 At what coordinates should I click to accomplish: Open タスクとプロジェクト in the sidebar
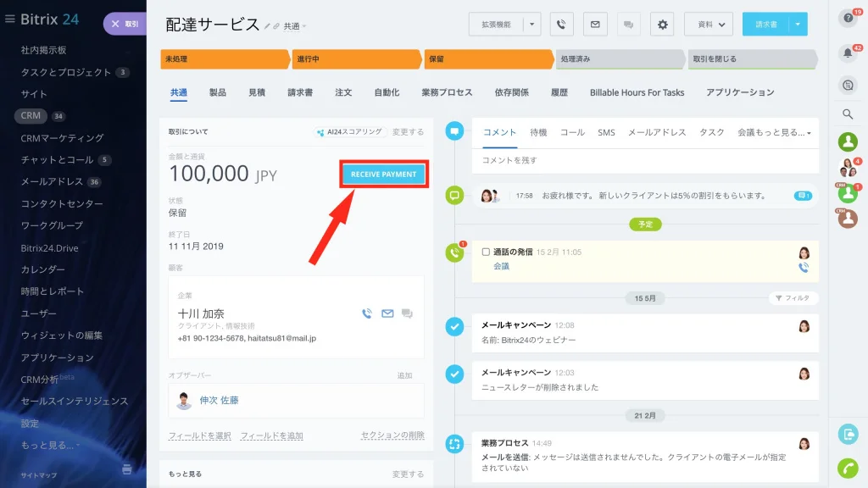coord(66,72)
